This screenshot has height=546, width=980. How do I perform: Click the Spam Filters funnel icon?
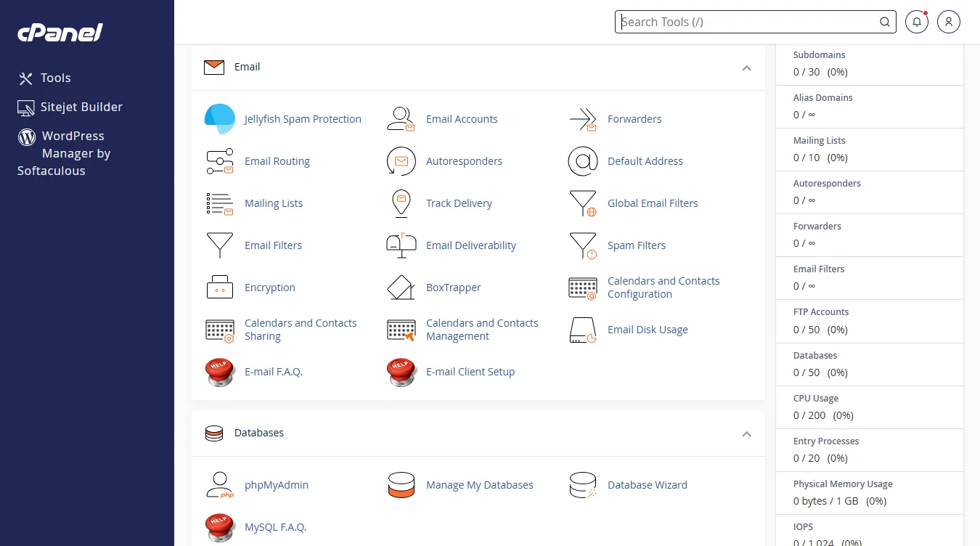point(582,245)
